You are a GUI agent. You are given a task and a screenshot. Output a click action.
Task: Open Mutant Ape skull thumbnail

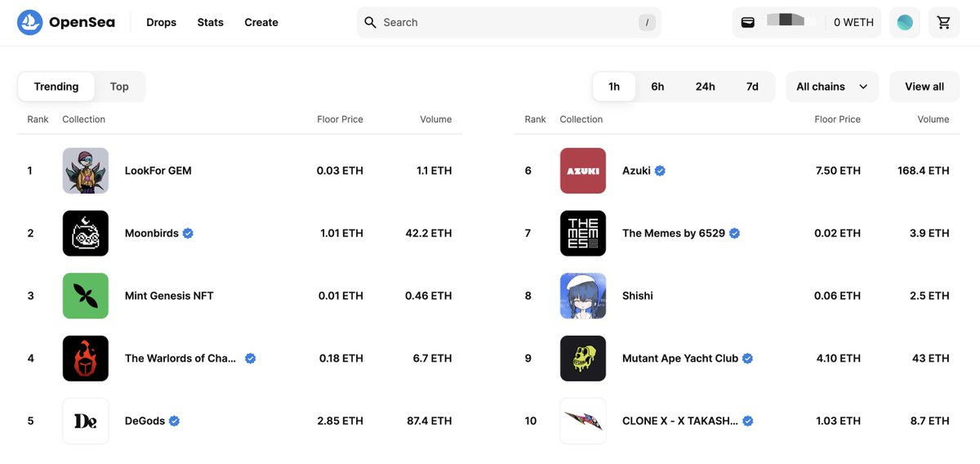coord(583,359)
